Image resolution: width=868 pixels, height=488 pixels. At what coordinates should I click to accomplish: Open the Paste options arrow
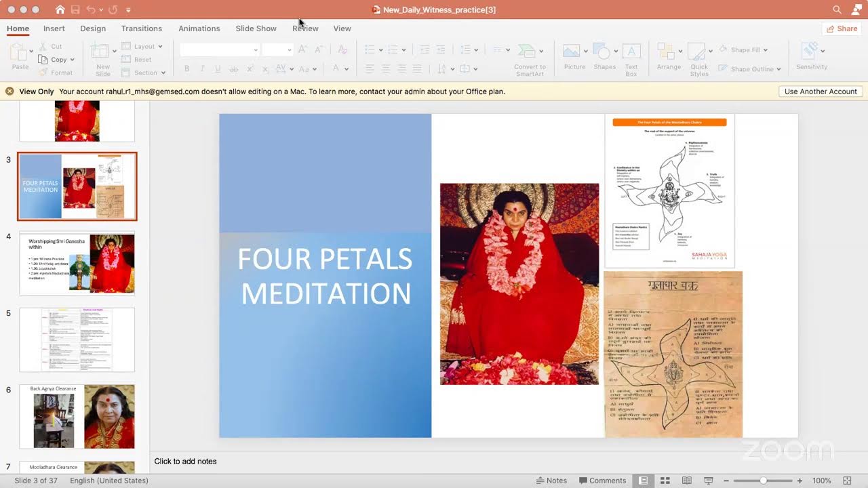(31, 51)
